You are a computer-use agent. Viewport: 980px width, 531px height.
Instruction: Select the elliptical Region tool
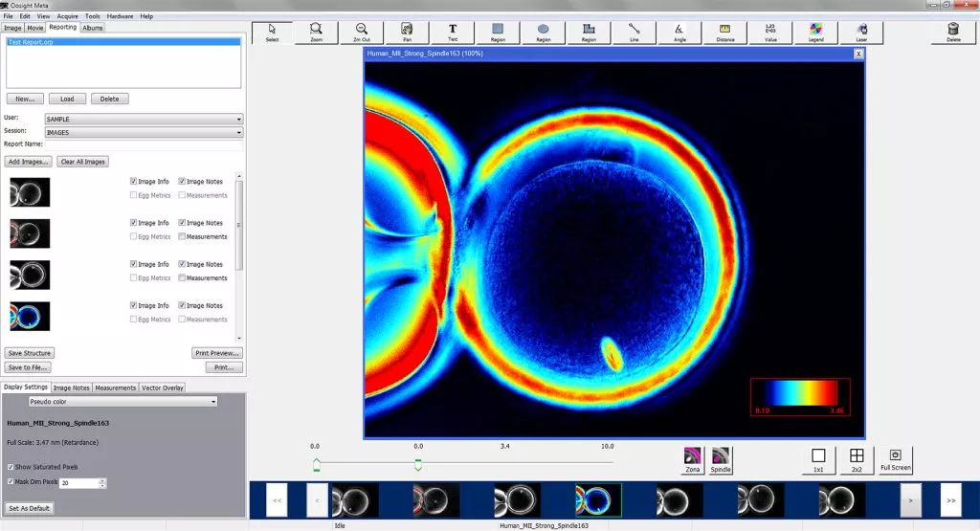(x=543, y=33)
